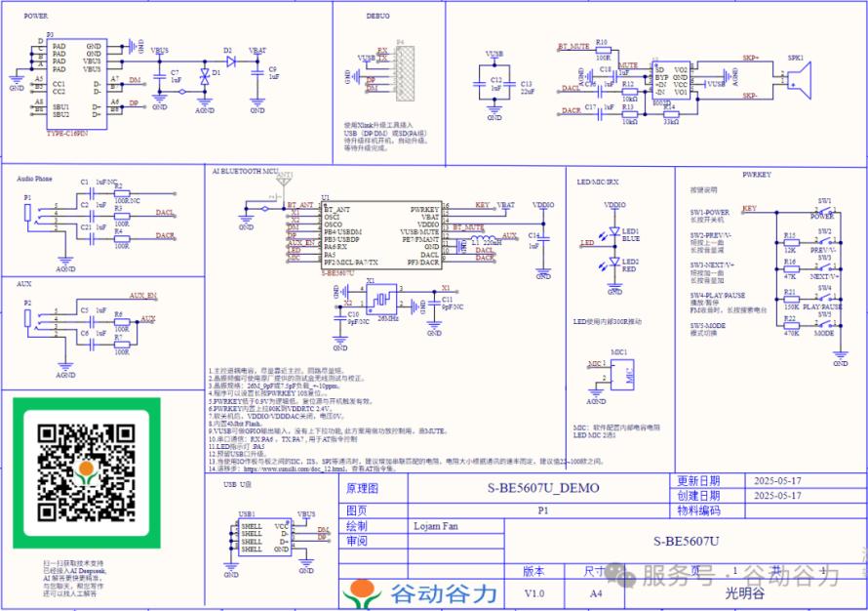Click the orange-green logo in title block
868x611 pixels.
click(362, 593)
